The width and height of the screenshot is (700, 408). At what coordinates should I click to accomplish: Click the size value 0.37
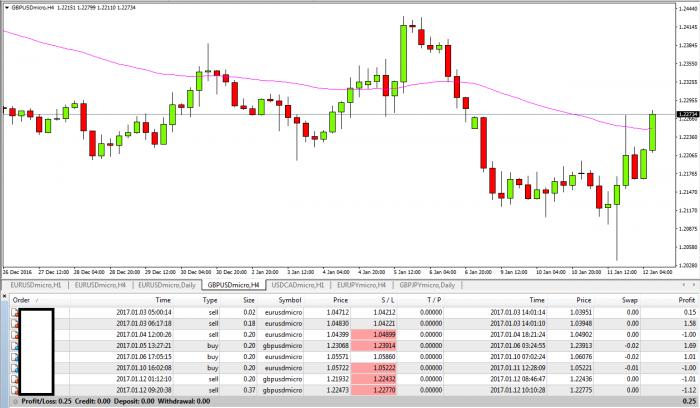(x=250, y=390)
